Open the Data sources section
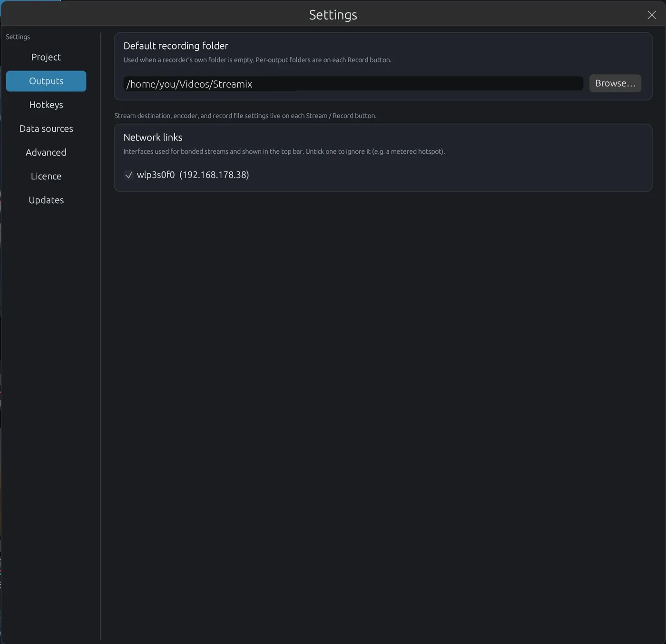This screenshot has width=666, height=644. 46,129
